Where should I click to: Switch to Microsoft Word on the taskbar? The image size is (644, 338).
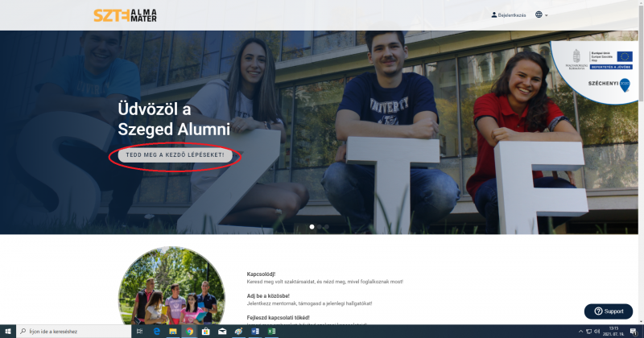(x=255, y=332)
